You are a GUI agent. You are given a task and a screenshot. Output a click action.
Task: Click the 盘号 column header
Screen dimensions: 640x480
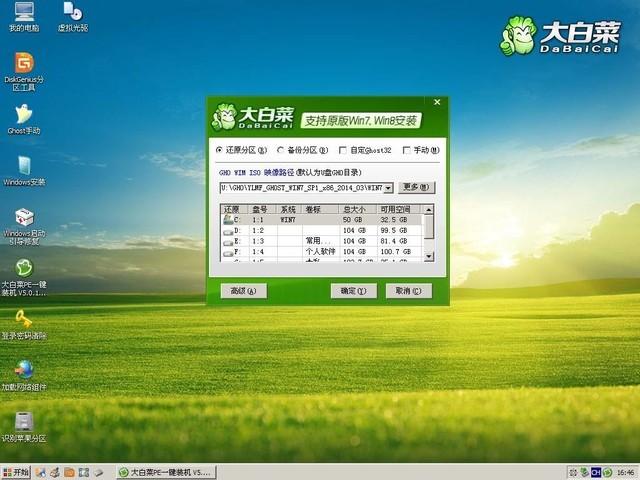click(263, 209)
